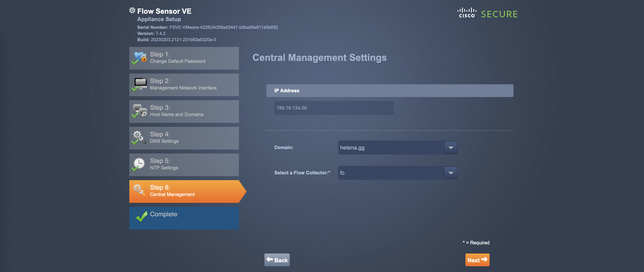
Task: Click the gear icon beside Flow Sensor VE
Action: (x=132, y=11)
